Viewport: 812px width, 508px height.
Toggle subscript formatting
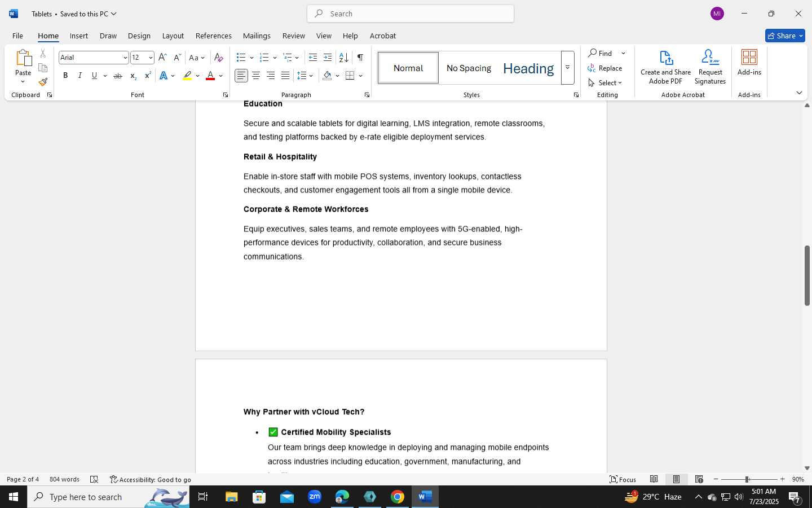(133, 76)
